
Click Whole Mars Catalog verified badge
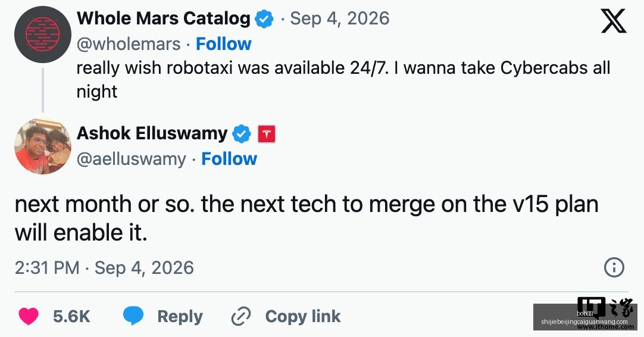point(264,19)
